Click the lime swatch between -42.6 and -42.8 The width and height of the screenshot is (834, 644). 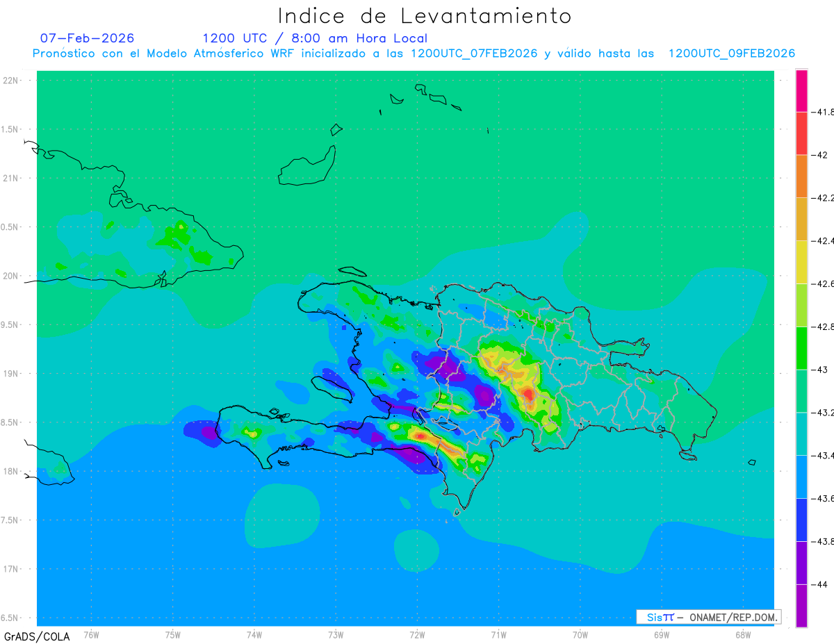coord(801,305)
